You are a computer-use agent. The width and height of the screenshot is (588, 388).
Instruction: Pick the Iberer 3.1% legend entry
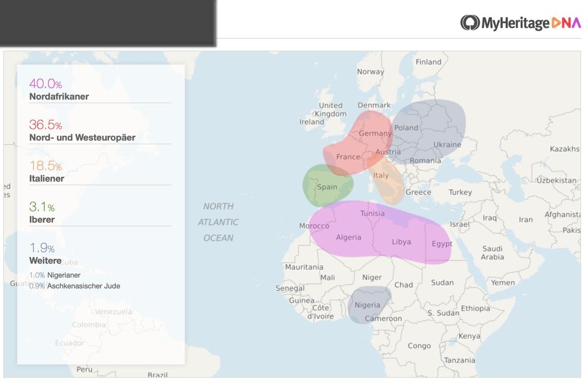tap(42, 213)
